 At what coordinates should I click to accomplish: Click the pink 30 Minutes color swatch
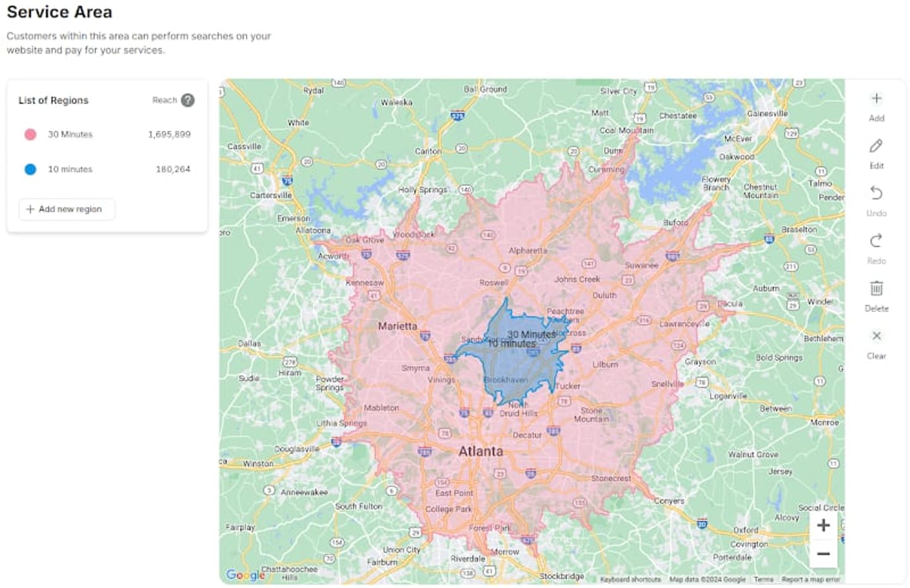30,135
